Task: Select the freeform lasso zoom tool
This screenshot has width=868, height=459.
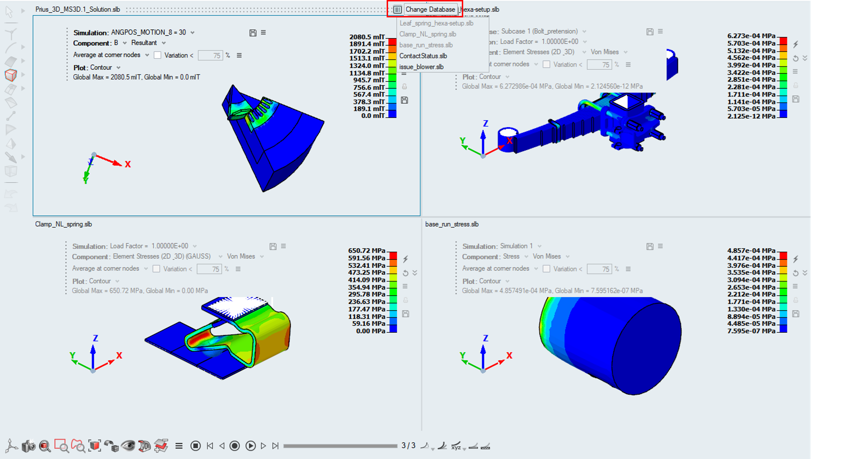Action: [78, 446]
